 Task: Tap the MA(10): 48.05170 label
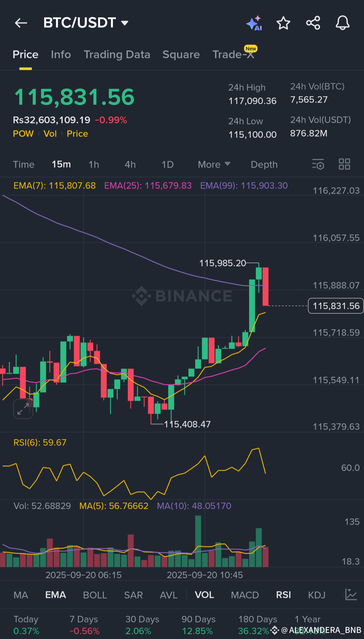(194, 506)
